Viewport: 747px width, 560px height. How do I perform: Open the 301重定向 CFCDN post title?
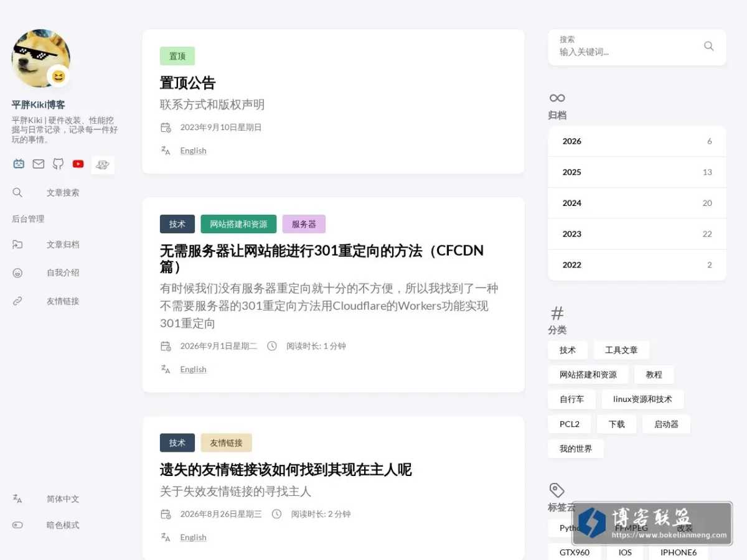[x=322, y=258]
